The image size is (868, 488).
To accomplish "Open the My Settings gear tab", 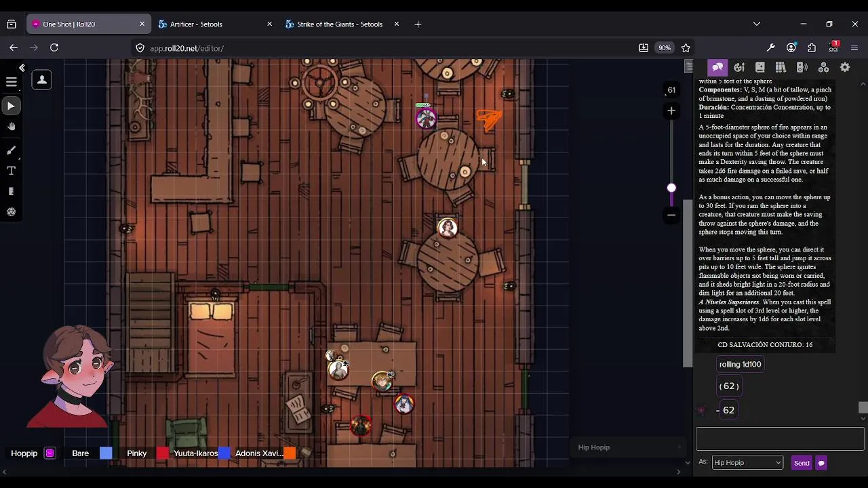I will point(845,67).
